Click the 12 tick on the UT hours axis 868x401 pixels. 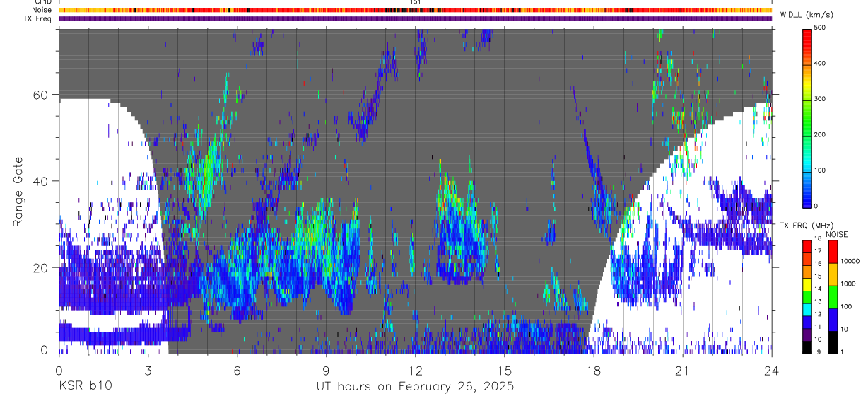(x=416, y=370)
